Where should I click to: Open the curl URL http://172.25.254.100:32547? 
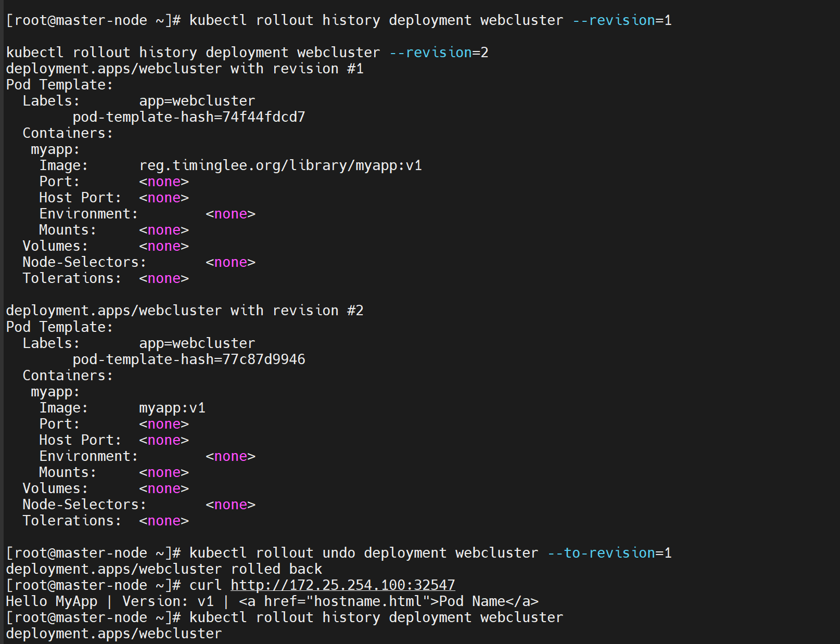343,585
